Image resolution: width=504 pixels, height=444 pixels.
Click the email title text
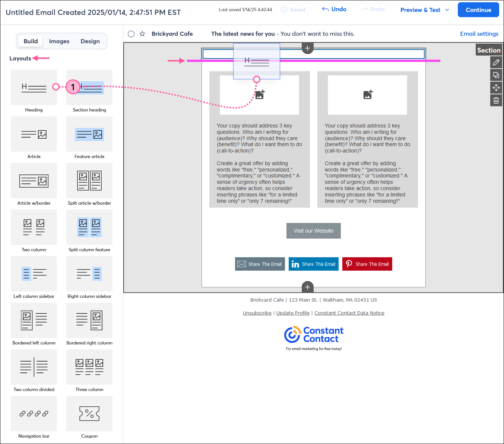(93, 12)
